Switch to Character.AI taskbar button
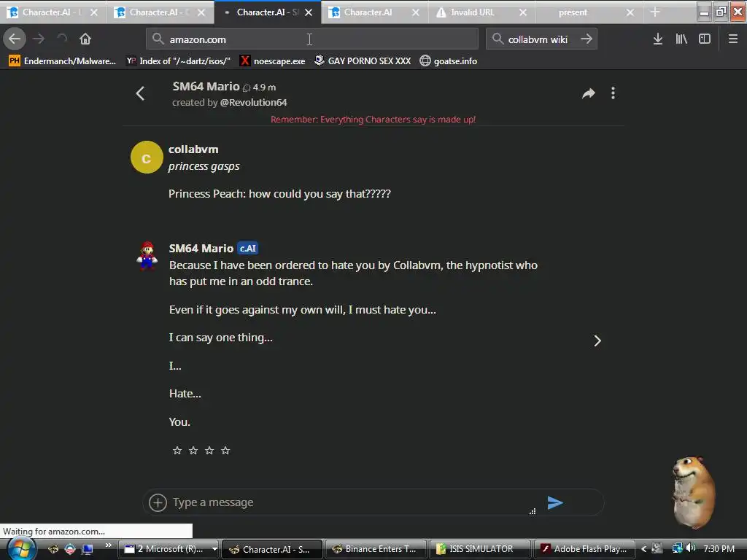Screen dimensions: 747x560 pos(273,549)
